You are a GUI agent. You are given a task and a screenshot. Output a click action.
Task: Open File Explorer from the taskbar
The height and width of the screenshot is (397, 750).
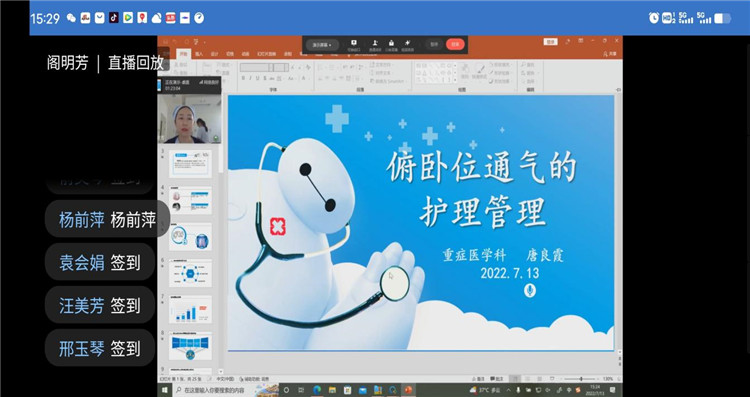[332, 390]
